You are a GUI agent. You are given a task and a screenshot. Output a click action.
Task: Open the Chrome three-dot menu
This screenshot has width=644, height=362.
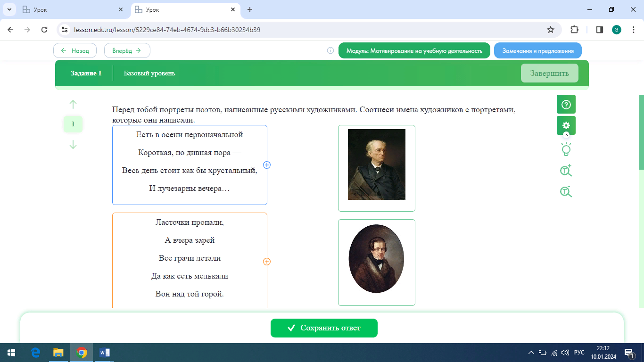(x=633, y=30)
